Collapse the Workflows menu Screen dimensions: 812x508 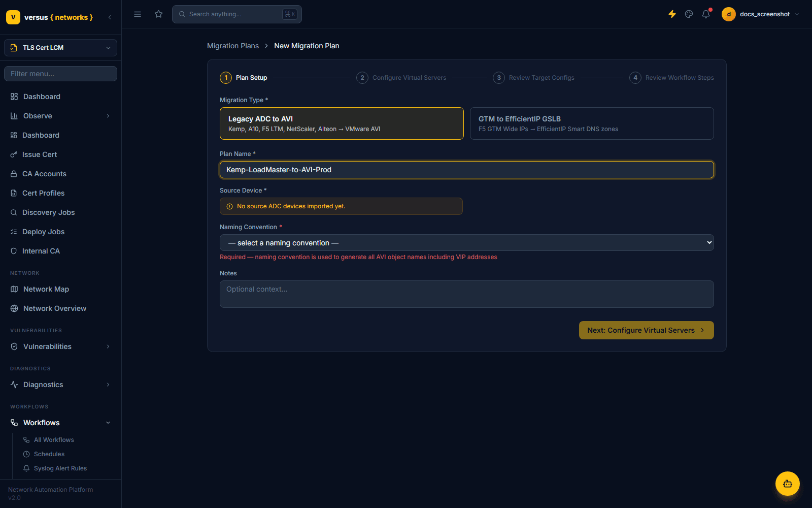tap(60, 423)
